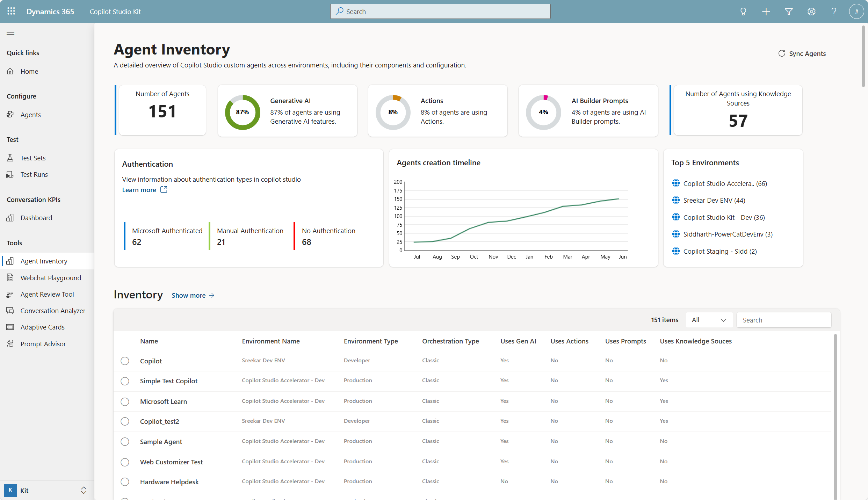Select the Hardware Helpdesk row radio button

click(125, 482)
